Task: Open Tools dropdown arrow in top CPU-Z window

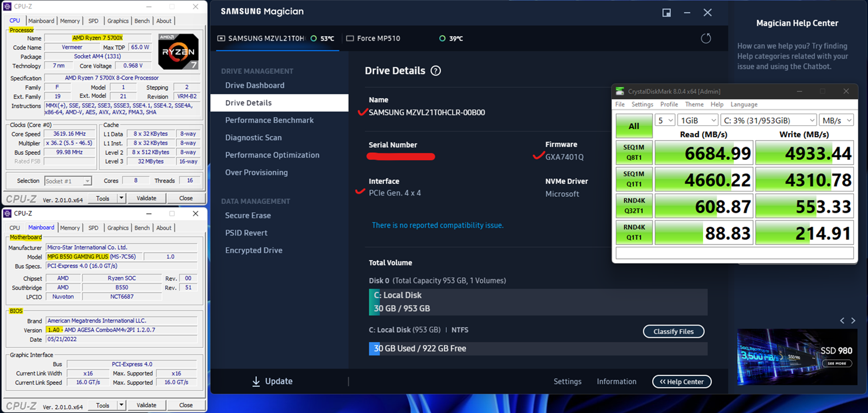Action: tap(121, 199)
